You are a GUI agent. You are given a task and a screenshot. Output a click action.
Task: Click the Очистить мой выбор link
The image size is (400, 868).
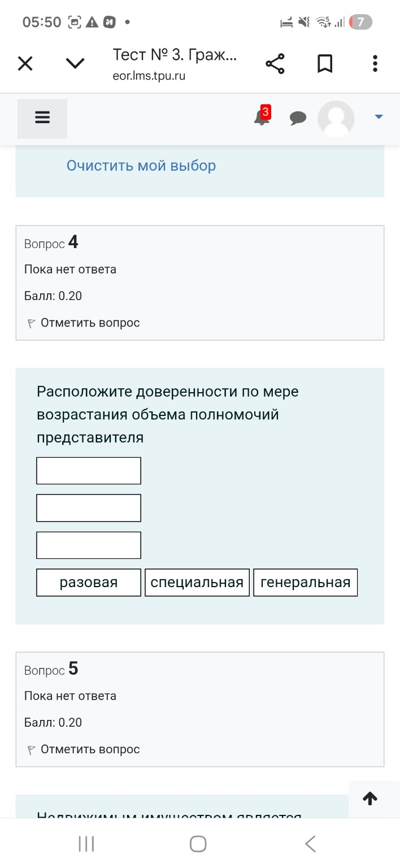click(141, 165)
